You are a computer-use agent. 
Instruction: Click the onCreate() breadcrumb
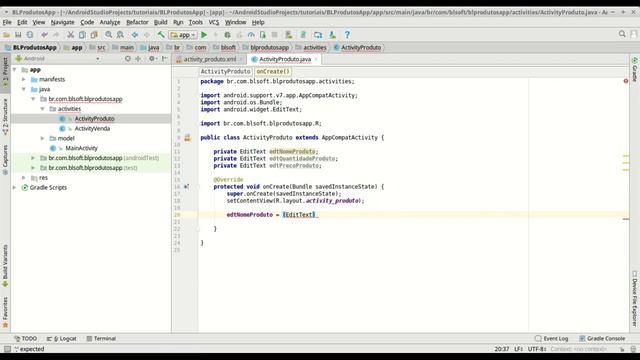[273, 71]
